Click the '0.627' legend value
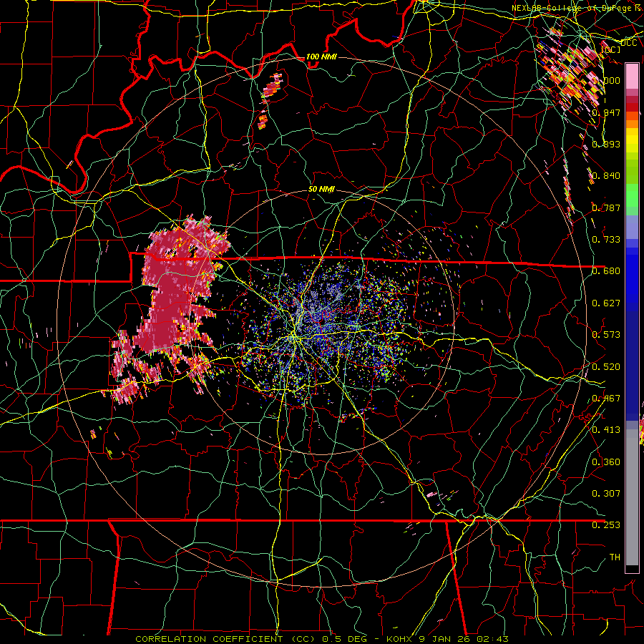 pyautogui.click(x=606, y=303)
